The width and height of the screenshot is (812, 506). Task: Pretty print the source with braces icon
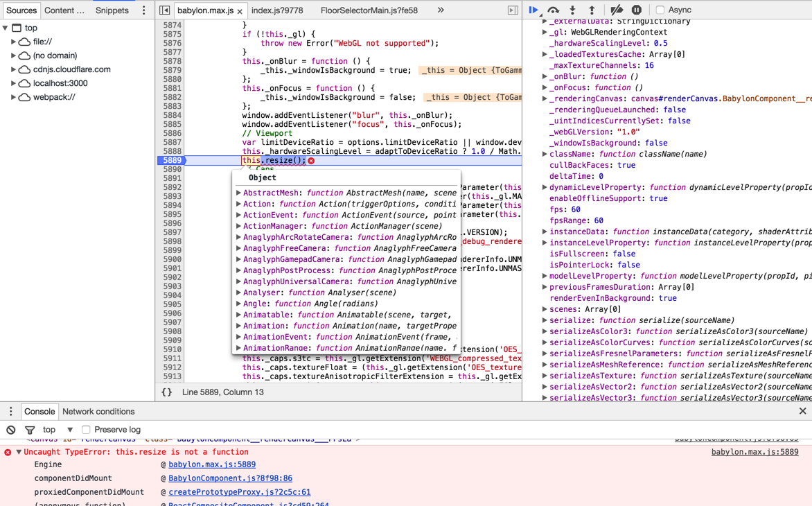(167, 392)
